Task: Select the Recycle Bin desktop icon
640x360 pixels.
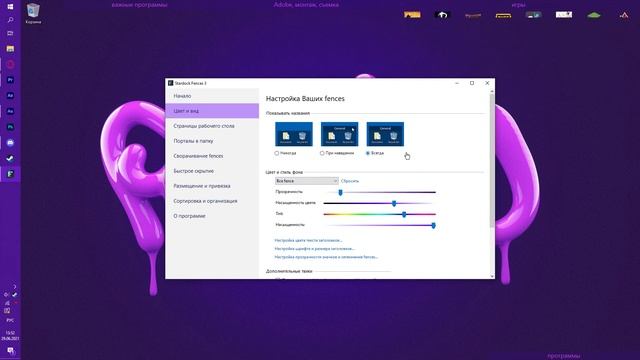Action: tap(33, 13)
